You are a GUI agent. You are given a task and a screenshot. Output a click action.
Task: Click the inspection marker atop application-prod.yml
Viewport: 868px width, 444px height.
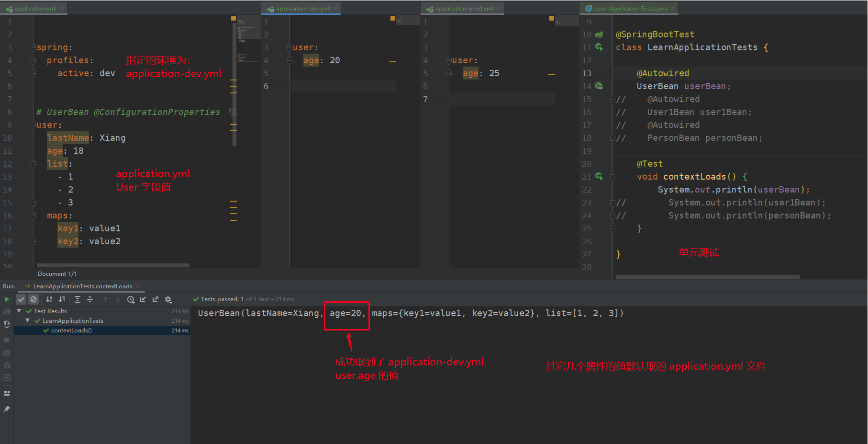pos(552,18)
